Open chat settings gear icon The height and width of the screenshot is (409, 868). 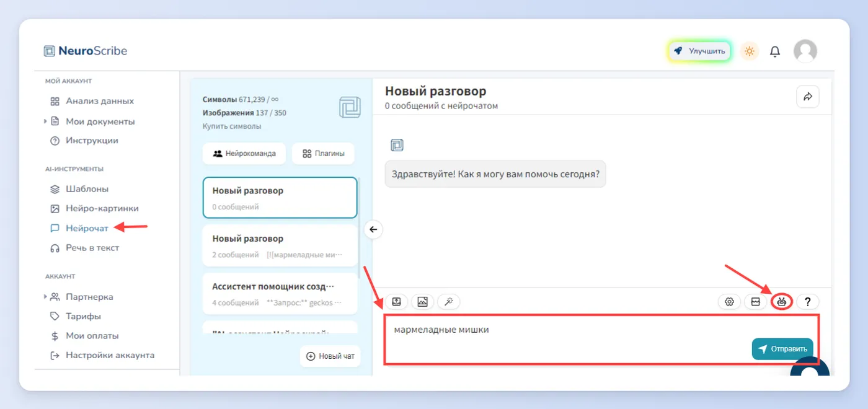click(730, 302)
